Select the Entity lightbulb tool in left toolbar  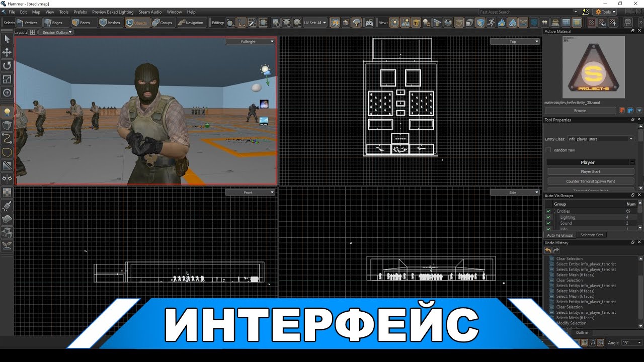coord(7,112)
